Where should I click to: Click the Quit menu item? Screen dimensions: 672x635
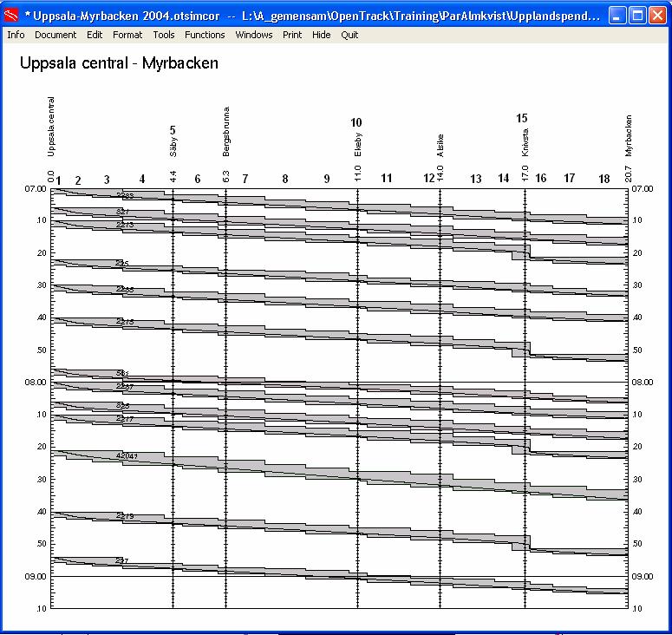pos(349,35)
